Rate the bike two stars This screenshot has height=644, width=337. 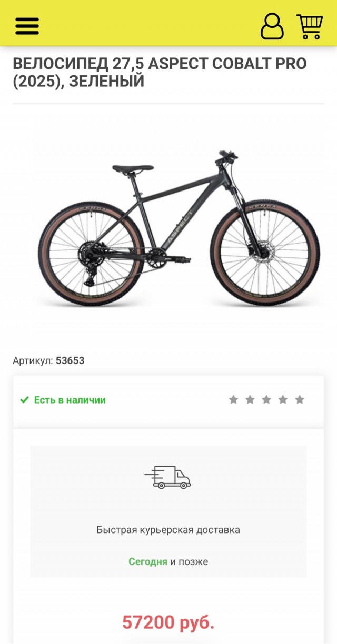pos(250,400)
